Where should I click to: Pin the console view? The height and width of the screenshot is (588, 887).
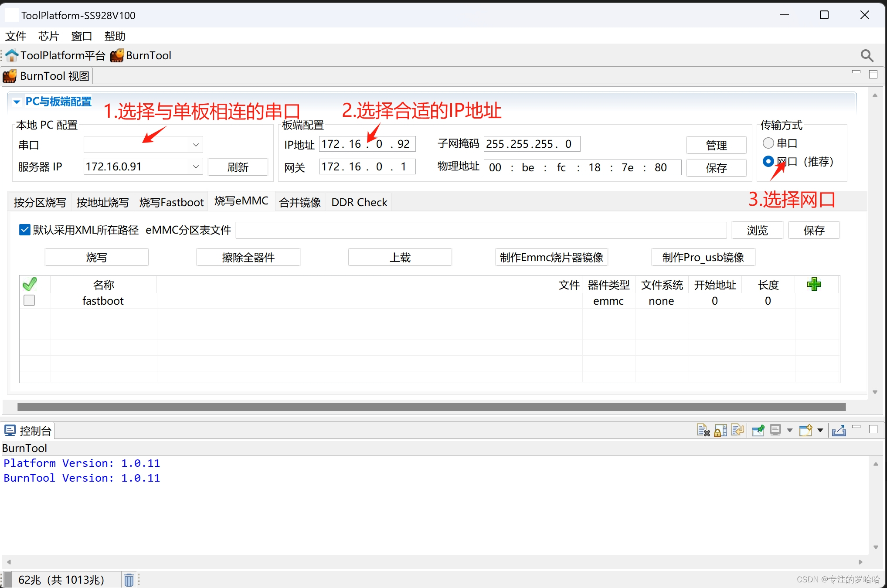[758, 430]
